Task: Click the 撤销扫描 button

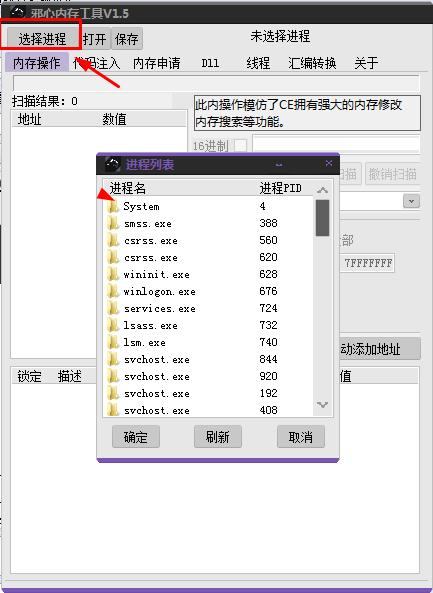Action: [392, 174]
